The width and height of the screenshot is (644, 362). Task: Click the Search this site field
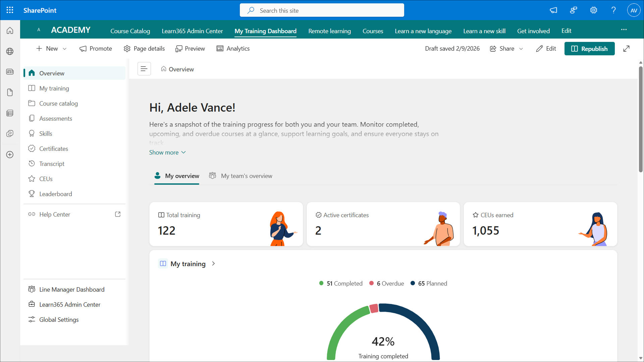click(x=322, y=10)
